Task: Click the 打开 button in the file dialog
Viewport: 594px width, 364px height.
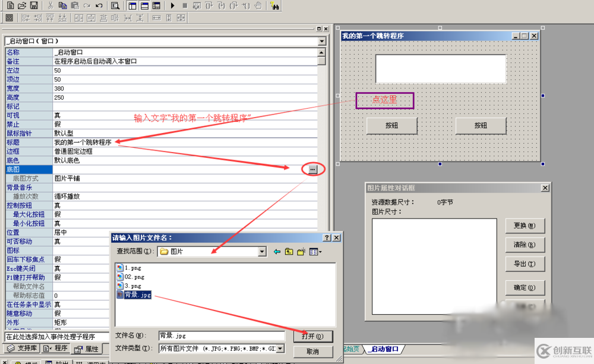Action: click(x=313, y=336)
